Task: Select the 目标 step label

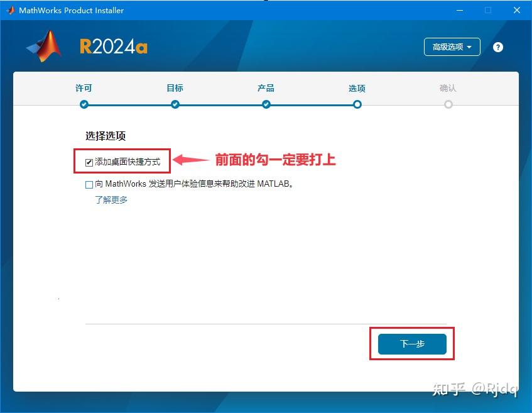Action: [x=175, y=88]
